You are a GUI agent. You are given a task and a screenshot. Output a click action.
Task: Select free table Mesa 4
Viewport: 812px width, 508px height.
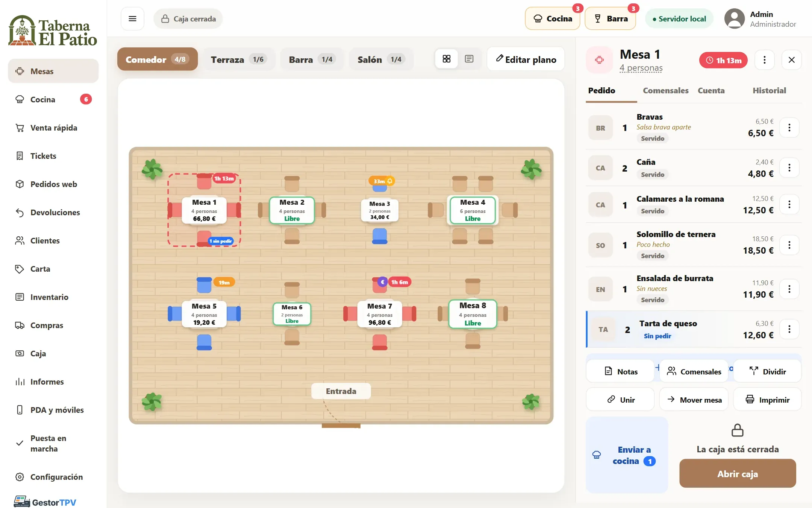473,210
